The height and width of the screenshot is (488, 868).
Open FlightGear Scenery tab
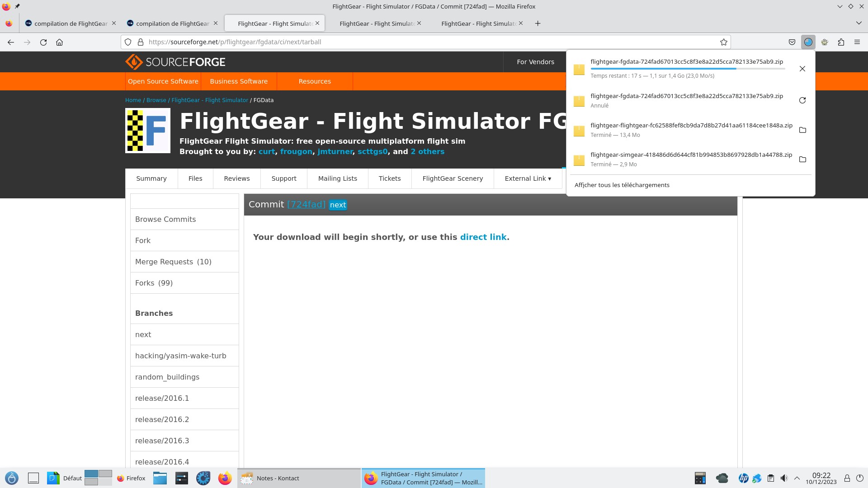click(x=453, y=178)
